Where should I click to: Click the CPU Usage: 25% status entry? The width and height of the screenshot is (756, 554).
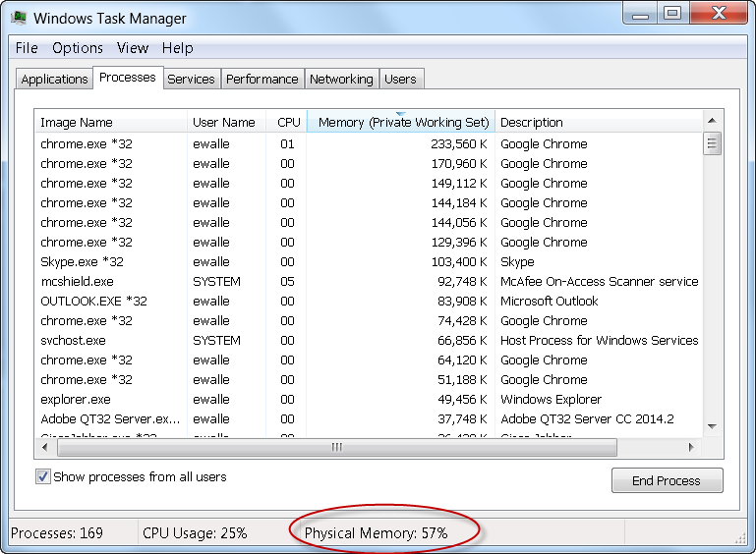[195, 533]
